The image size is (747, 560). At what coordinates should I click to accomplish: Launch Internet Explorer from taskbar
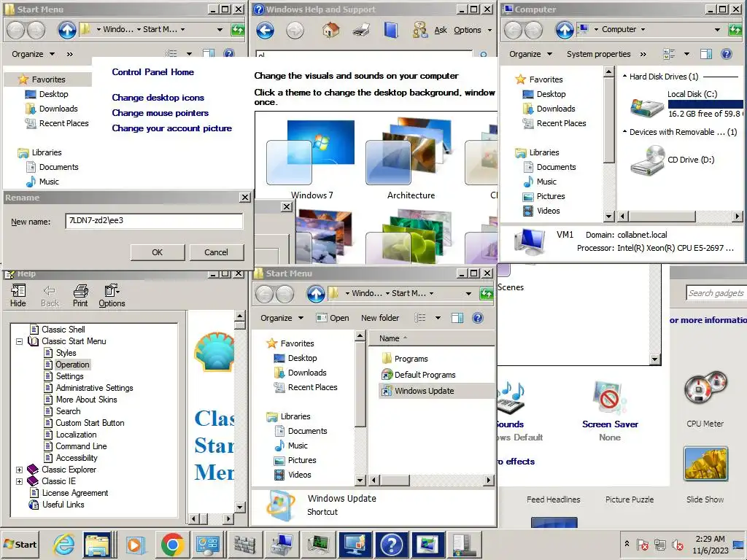pyautogui.click(x=64, y=544)
